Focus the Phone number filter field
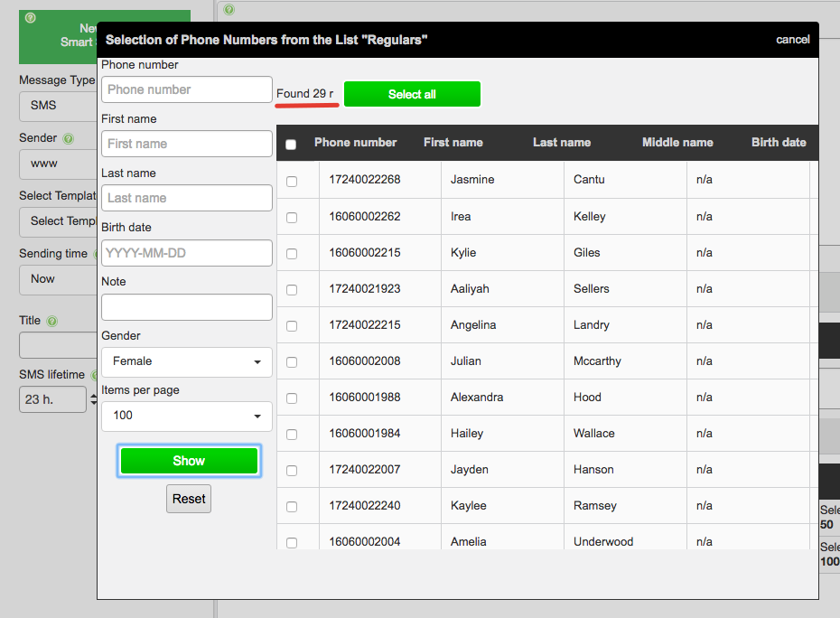Viewport: 840px width, 618px height. point(186,89)
